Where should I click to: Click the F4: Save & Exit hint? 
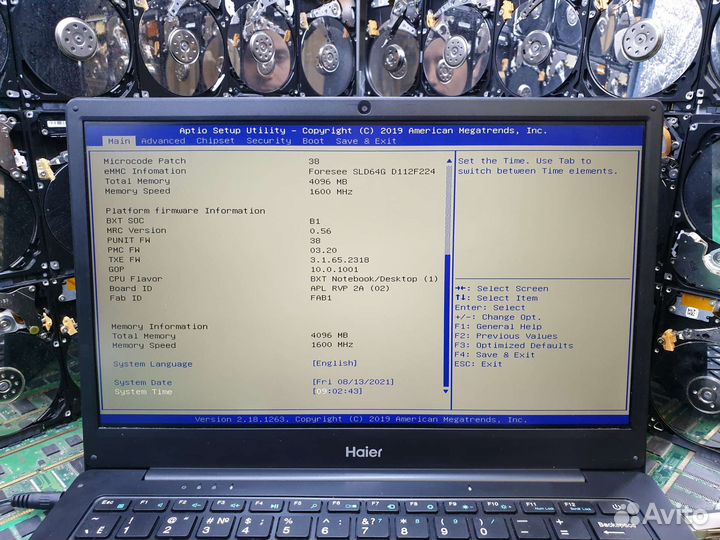[x=495, y=355]
